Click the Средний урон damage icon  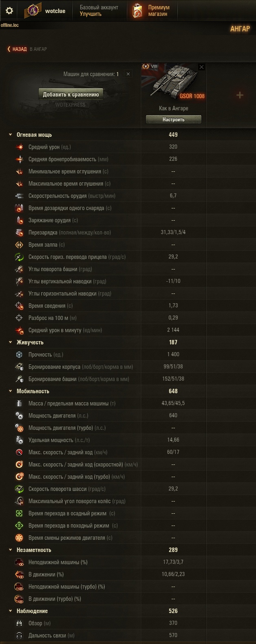[19, 147]
